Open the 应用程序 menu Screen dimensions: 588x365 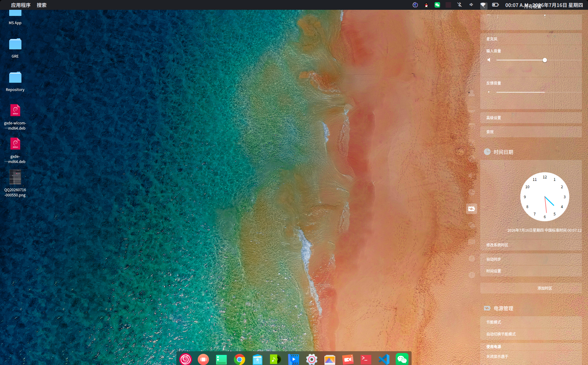(x=21, y=5)
